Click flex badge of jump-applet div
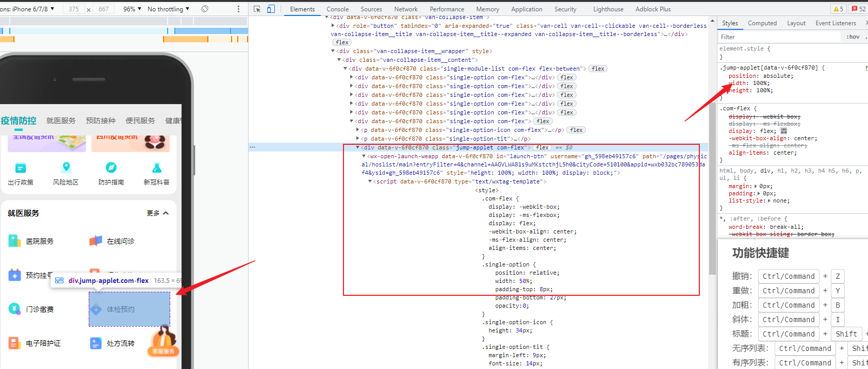 pyautogui.click(x=543, y=147)
